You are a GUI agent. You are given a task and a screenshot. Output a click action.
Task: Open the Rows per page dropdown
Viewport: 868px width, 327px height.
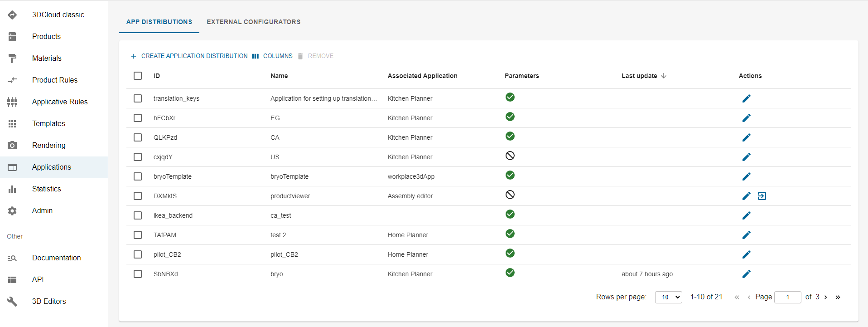[669, 297]
